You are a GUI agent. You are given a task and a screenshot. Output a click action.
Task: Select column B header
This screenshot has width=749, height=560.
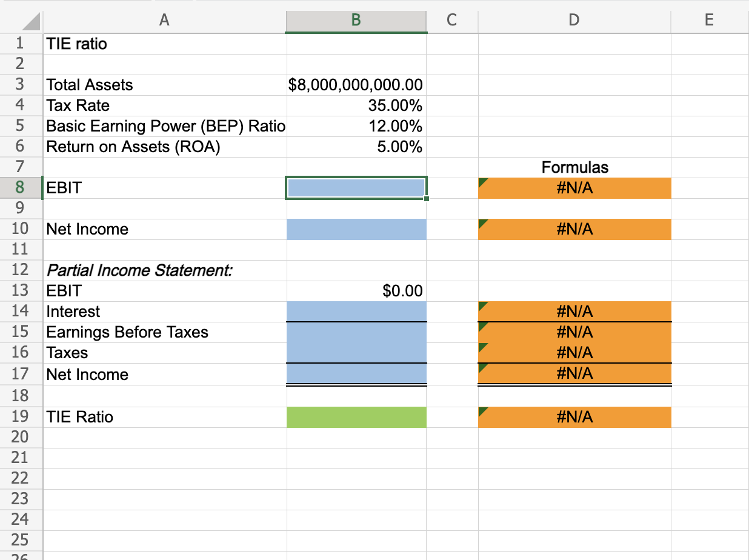356,20
